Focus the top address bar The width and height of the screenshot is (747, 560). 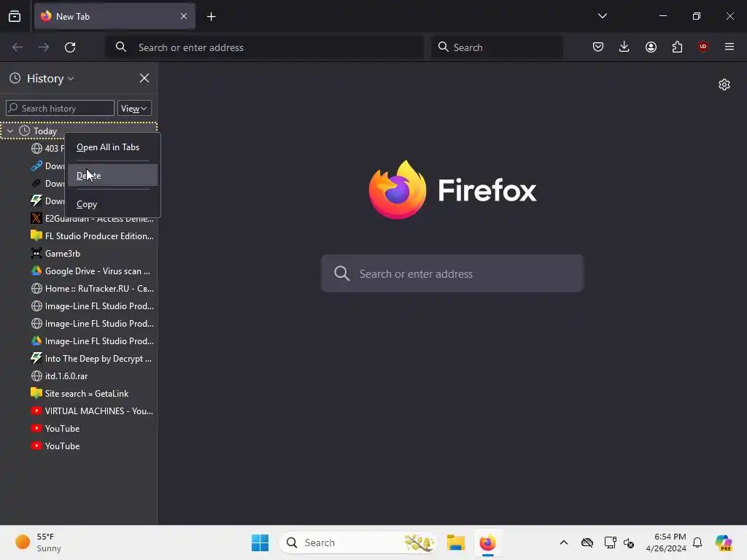pyautogui.click(x=265, y=47)
